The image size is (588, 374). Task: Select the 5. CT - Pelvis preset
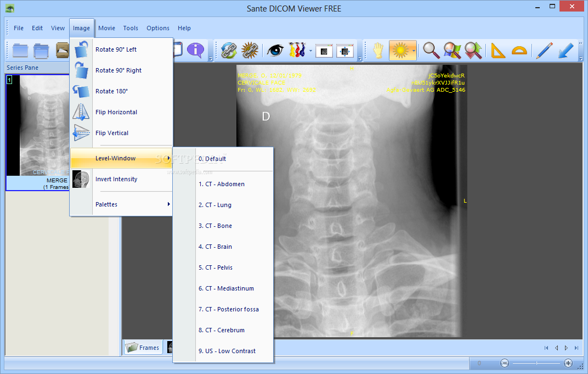223,267
